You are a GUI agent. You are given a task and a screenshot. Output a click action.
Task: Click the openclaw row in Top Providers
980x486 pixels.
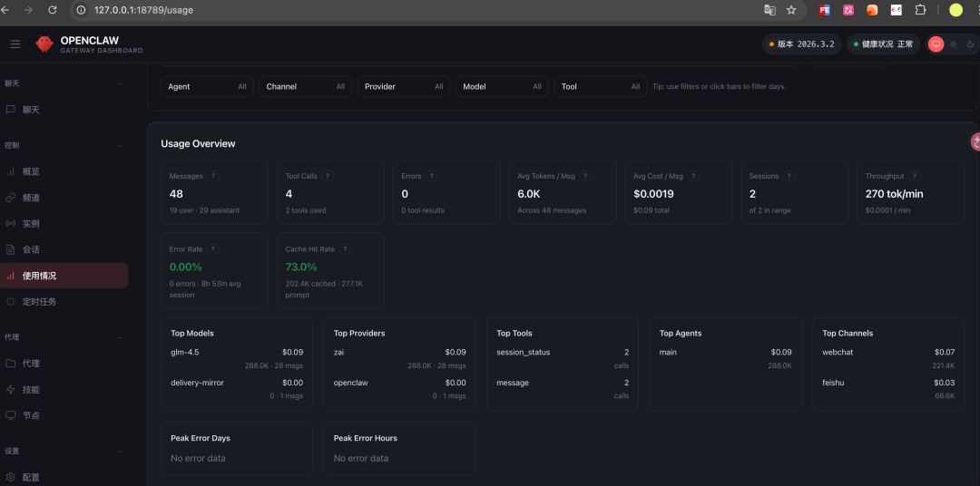coord(400,389)
